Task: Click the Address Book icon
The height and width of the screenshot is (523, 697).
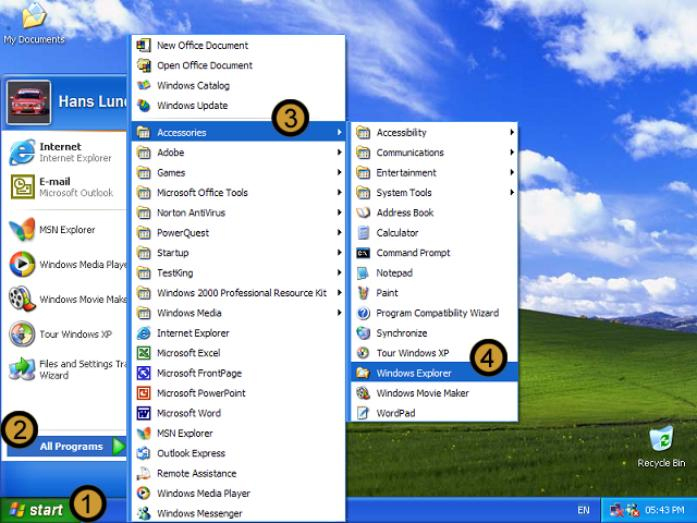Action: (x=363, y=212)
